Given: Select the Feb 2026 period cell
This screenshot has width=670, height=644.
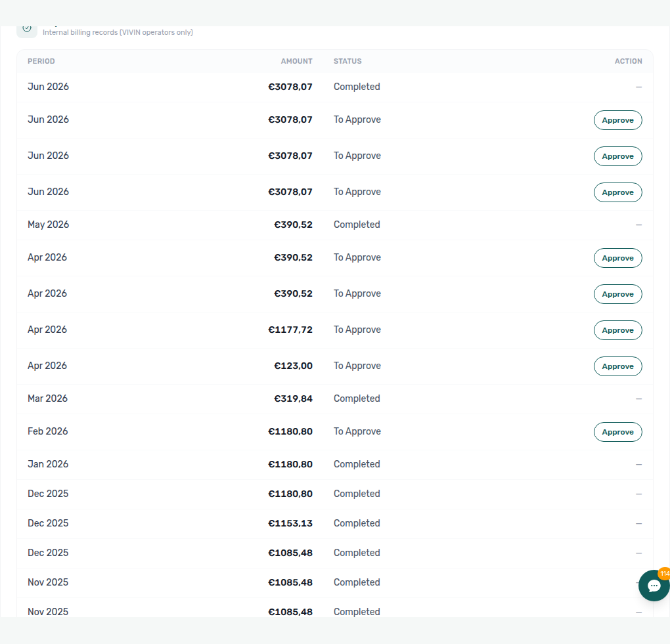Looking at the screenshot, I should 48,431.
